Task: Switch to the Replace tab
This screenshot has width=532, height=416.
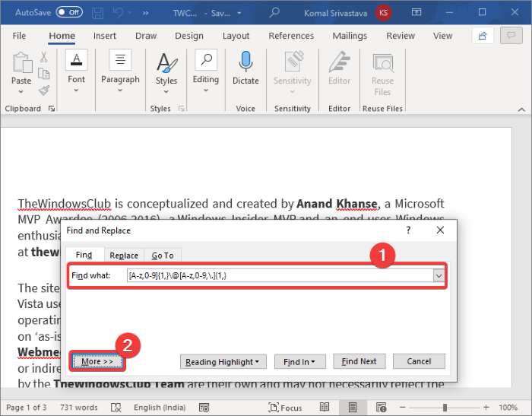Action: [124, 256]
